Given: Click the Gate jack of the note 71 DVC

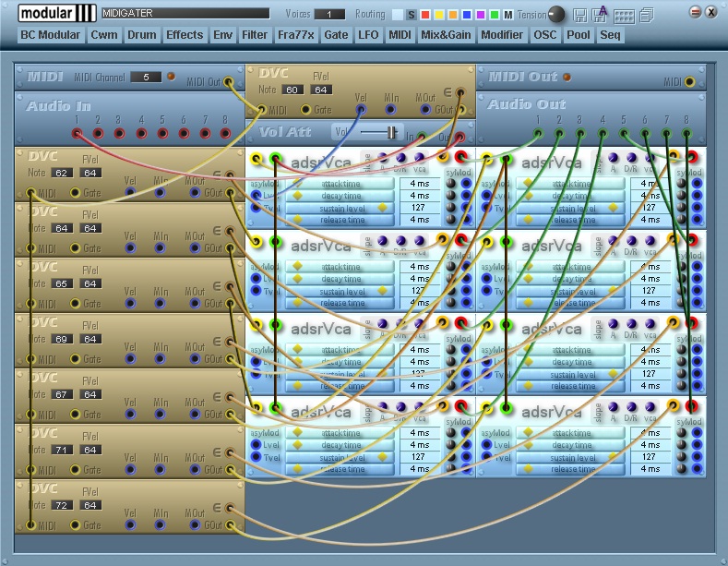Looking at the screenshot, I should (x=75, y=470).
